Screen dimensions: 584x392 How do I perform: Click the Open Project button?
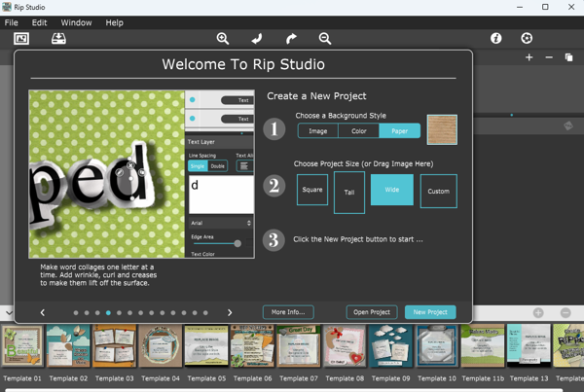coord(372,312)
